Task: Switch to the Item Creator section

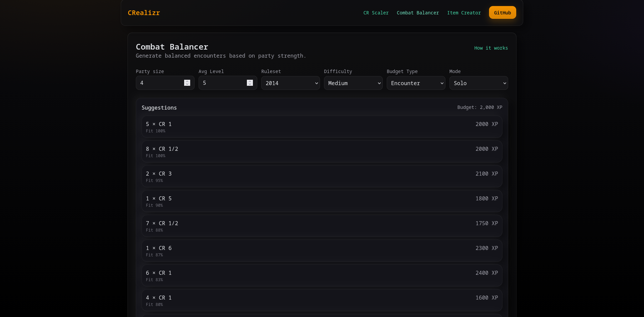Action: tap(464, 13)
